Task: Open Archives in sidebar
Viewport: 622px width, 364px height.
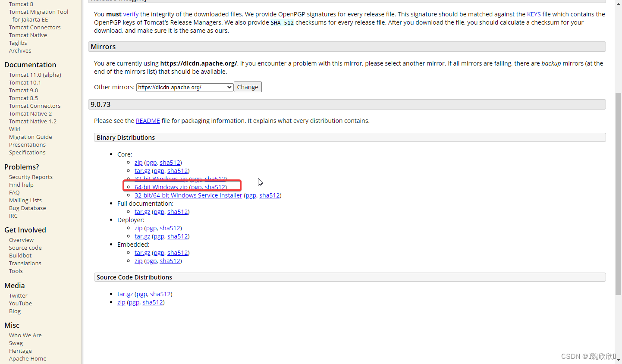Action: pyautogui.click(x=20, y=50)
